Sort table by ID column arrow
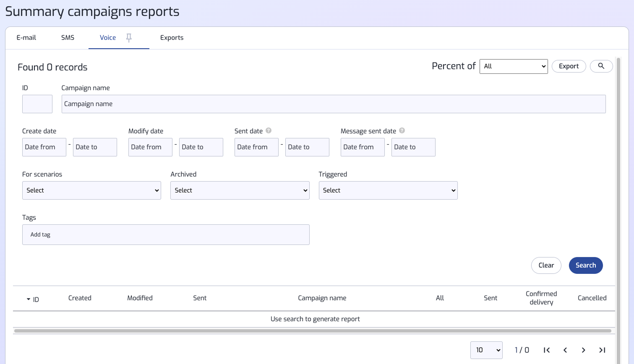 pyautogui.click(x=29, y=299)
